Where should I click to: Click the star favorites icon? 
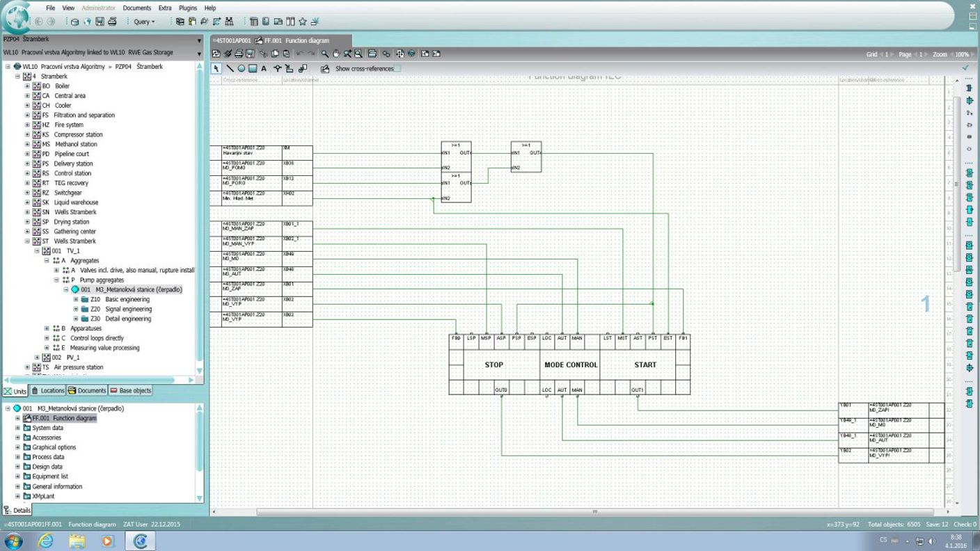303,22
